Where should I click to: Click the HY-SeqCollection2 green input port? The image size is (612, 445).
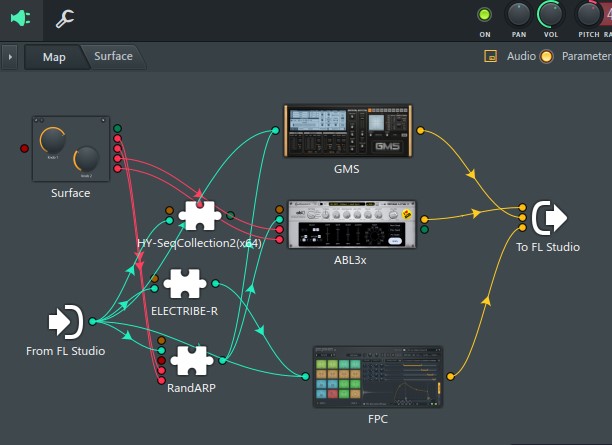point(169,221)
